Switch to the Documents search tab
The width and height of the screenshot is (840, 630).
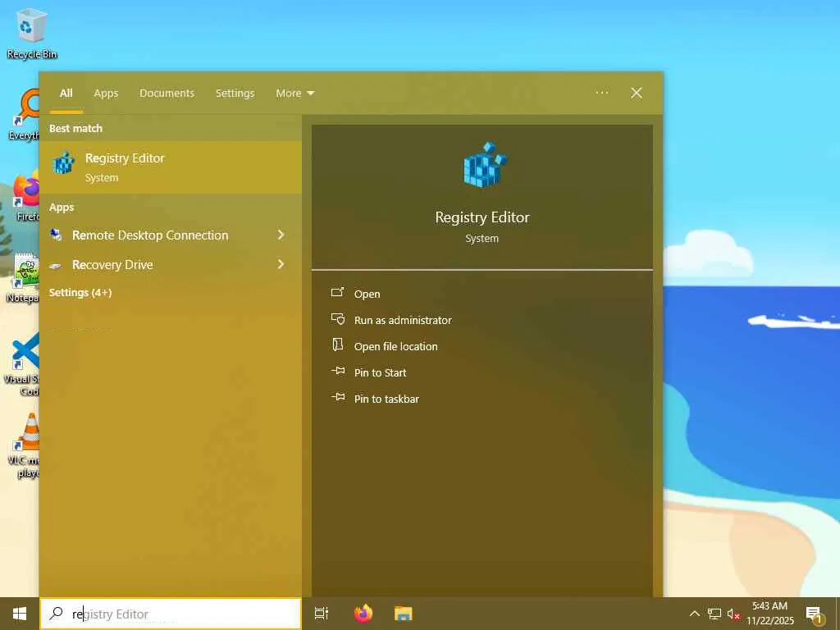click(167, 94)
